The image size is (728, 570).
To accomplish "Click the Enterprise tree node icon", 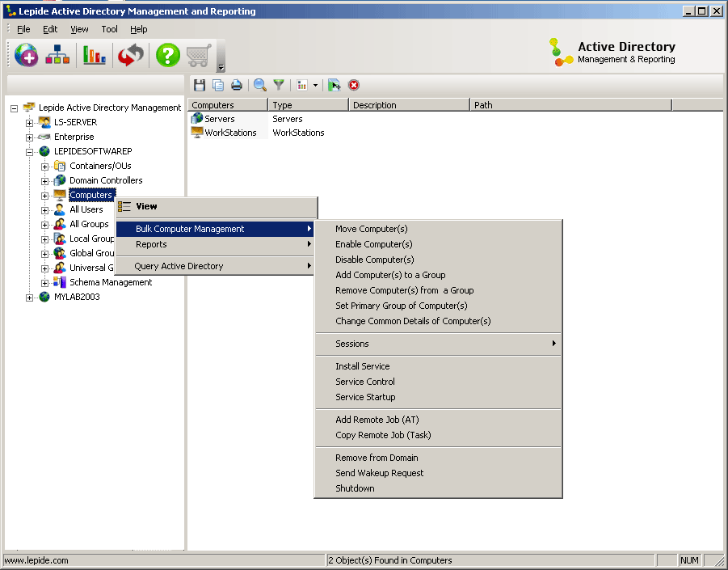I will 44,137.
